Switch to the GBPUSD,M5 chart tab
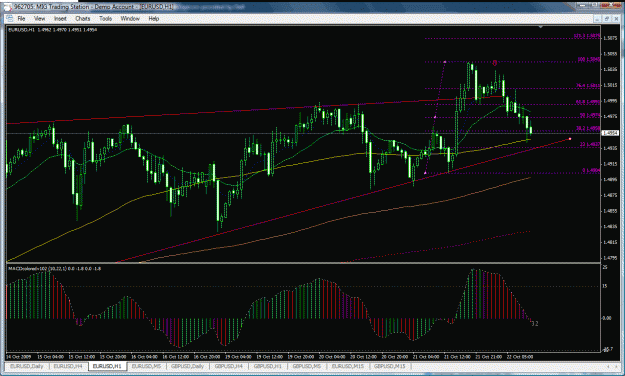Image resolution: width=625 pixels, height=376 pixels. [307, 366]
